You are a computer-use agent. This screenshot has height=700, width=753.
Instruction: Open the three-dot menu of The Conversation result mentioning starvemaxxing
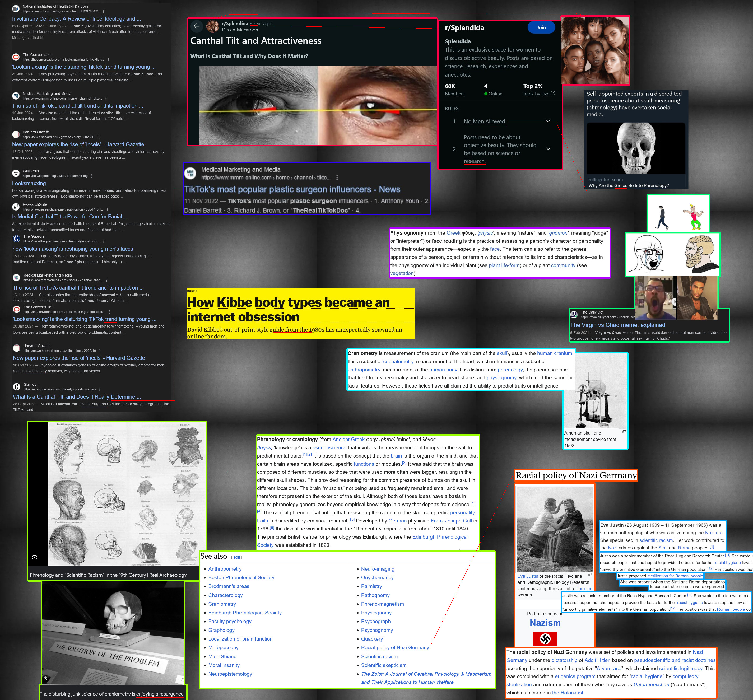coord(109,312)
